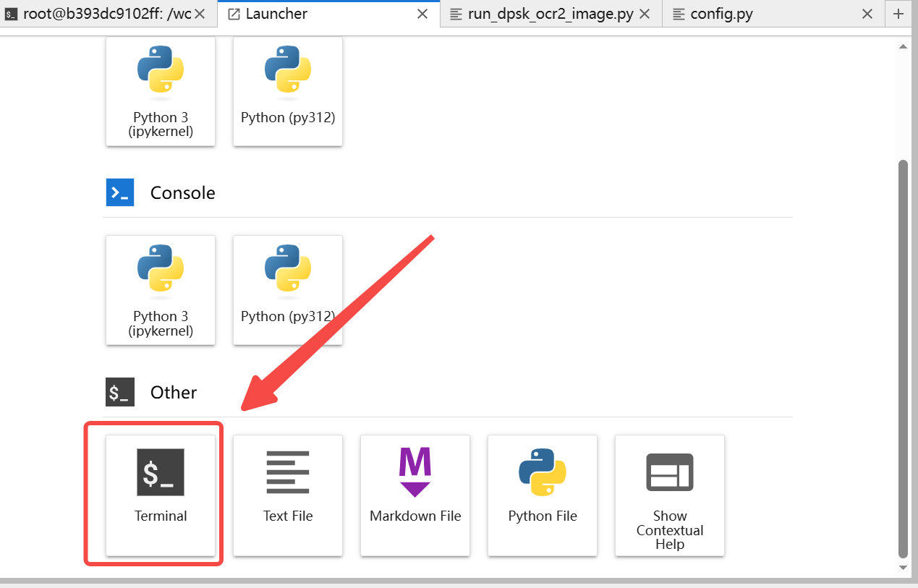Click the plus button to add tab

pos(898,14)
